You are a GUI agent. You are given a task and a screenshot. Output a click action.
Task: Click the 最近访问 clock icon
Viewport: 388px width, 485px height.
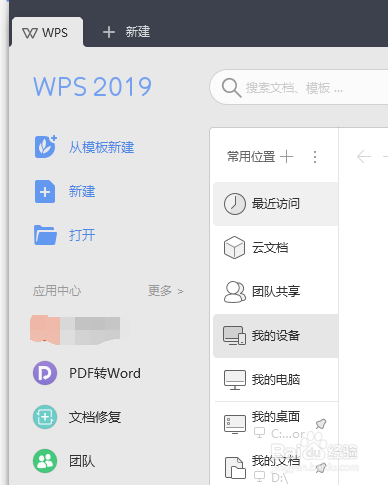click(235, 204)
